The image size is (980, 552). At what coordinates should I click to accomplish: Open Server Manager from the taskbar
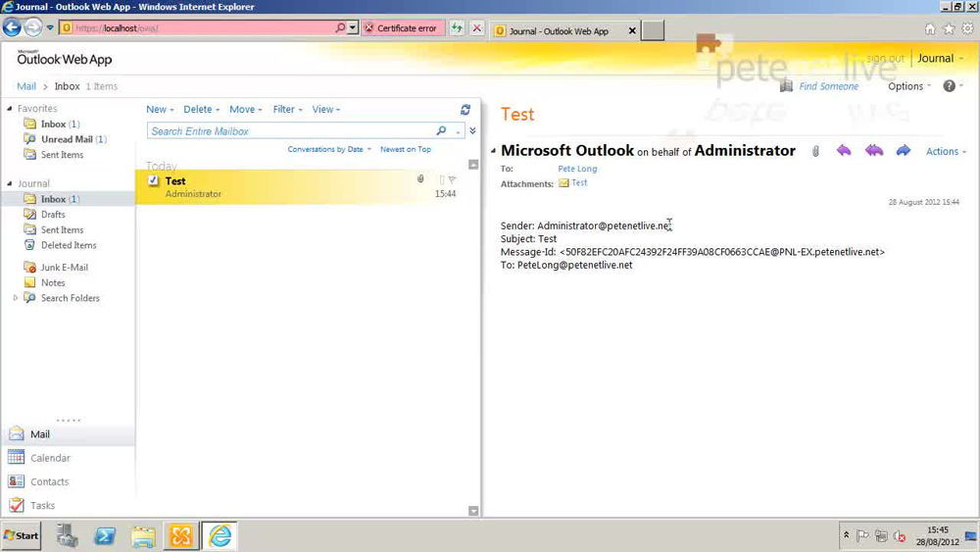tap(67, 535)
